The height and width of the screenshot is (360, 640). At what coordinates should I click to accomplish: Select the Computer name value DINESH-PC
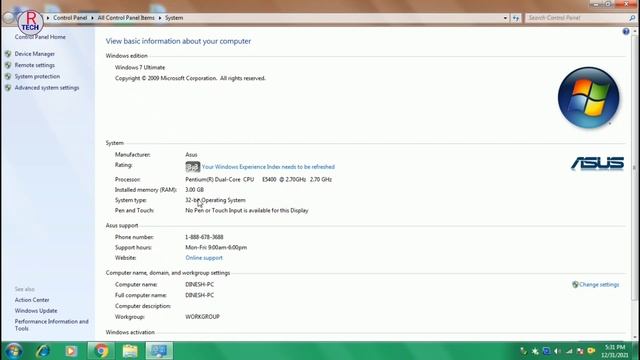pyautogui.click(x=199, y=284)
